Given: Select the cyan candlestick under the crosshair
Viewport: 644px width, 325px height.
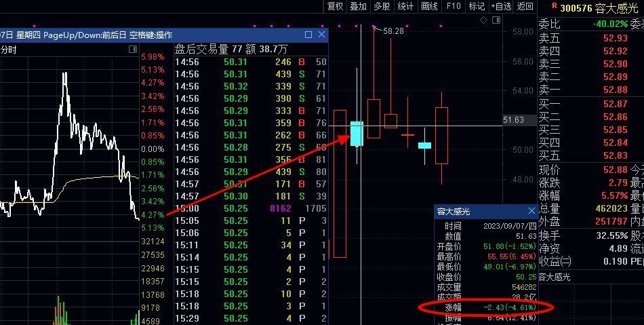Looking at the screenshot, I should 357,133.
